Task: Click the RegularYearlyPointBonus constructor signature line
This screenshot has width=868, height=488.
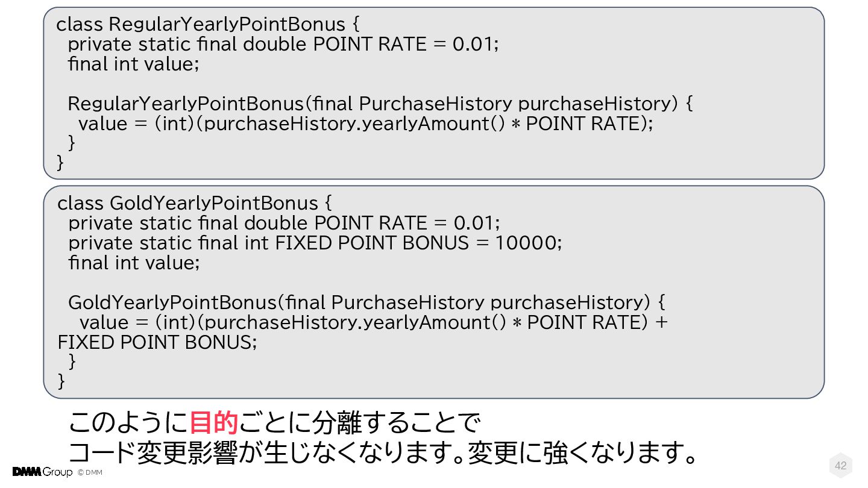Action: pos(380,104)
